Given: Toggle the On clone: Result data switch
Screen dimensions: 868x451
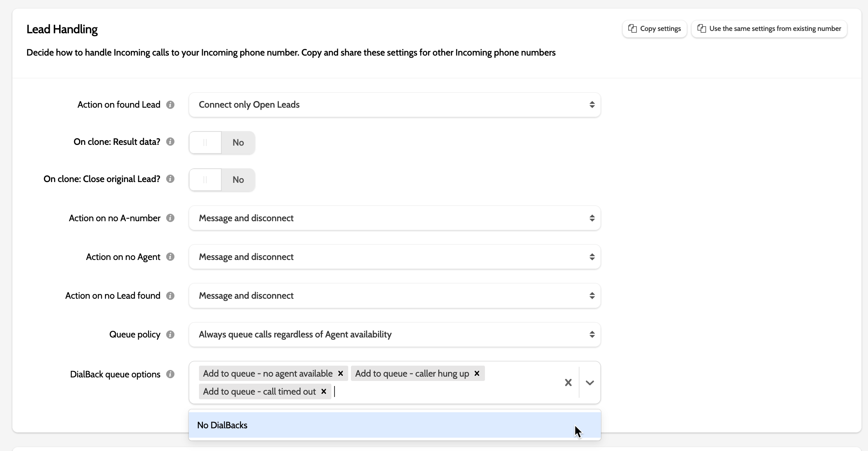Looking at the screenshot, I should click(222, 143).
